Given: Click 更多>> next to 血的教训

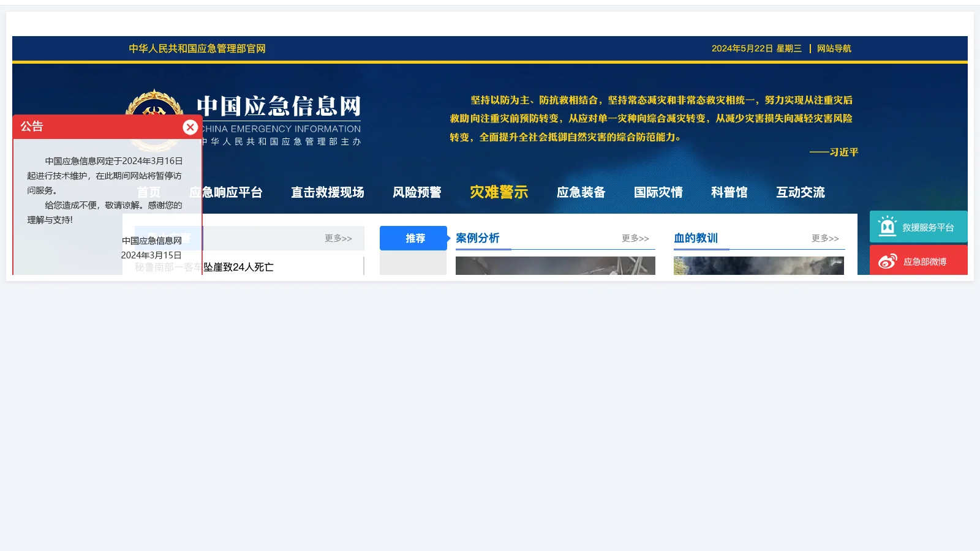Looking at the screenshot, I should tap(825, 238).
